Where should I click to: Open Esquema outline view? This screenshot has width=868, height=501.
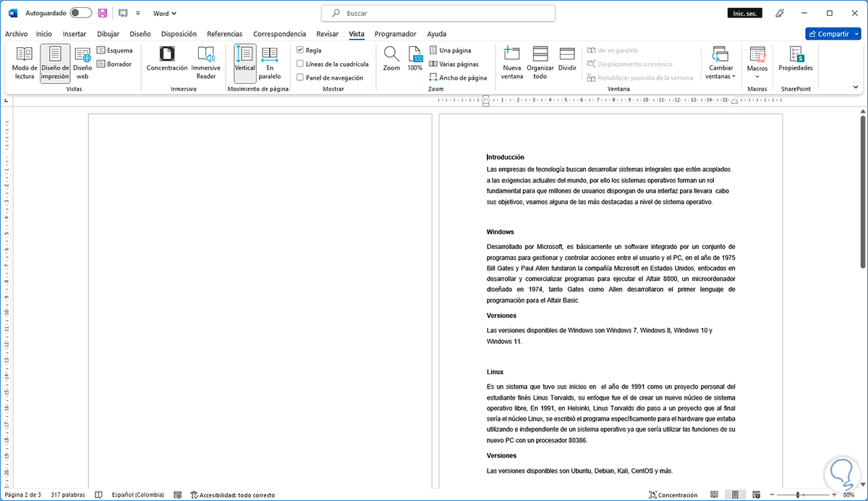point(115,51)
